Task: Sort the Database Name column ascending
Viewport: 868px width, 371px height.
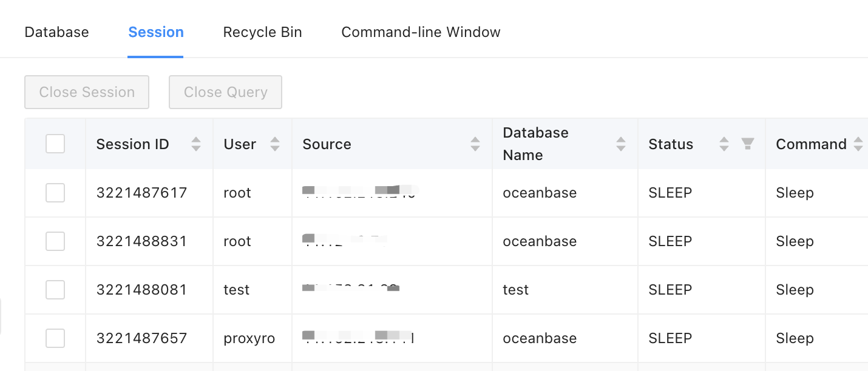Action: pos(620,140)
